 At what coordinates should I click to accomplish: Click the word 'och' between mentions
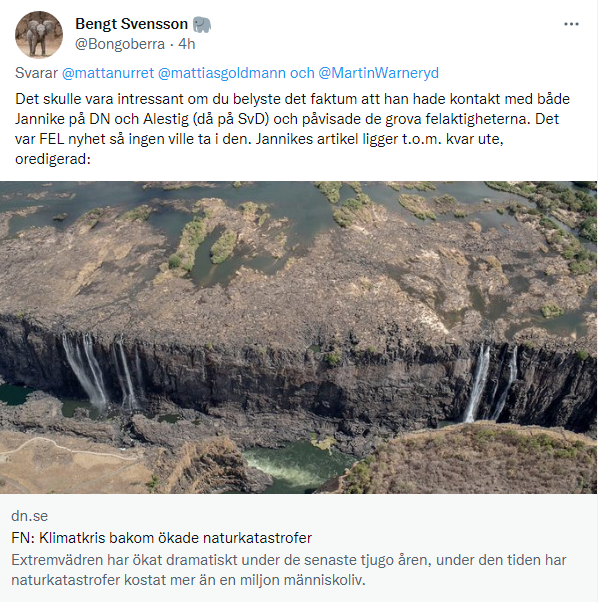(x=302, y=73)
